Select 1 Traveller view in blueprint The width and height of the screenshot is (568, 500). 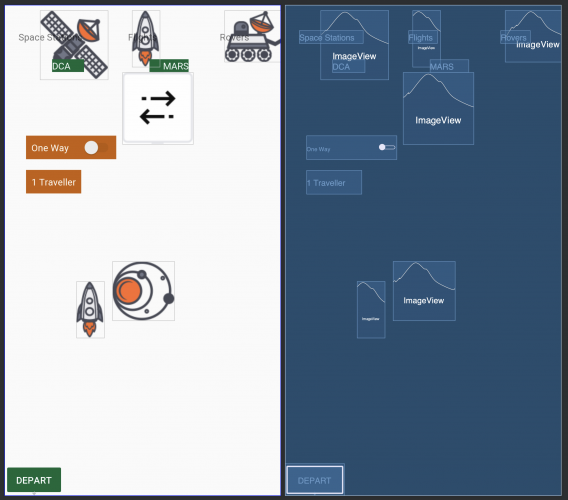click(334, 183)
